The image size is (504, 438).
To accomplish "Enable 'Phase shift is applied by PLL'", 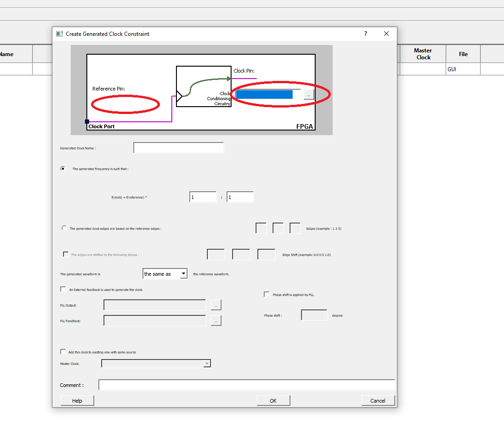I will (266, 294).
